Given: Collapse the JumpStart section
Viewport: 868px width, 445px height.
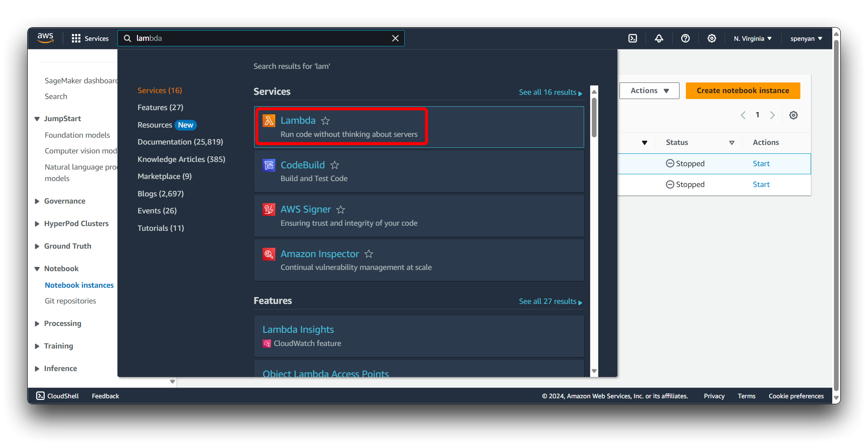Looking at the screenshot, I should [x=37, y=119].
